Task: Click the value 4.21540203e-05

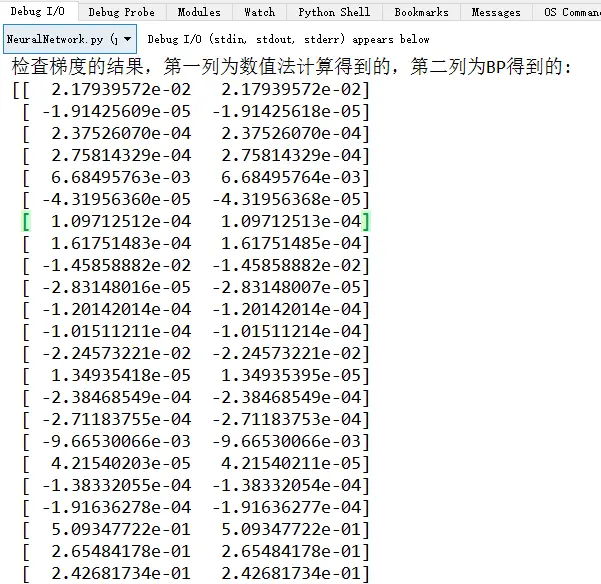Action: click(121, 463)
